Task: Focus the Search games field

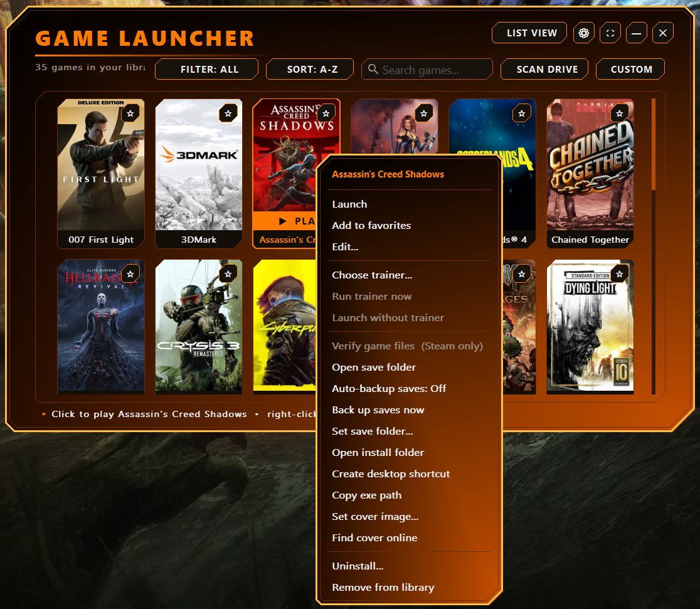Action: tap(427, 69)
